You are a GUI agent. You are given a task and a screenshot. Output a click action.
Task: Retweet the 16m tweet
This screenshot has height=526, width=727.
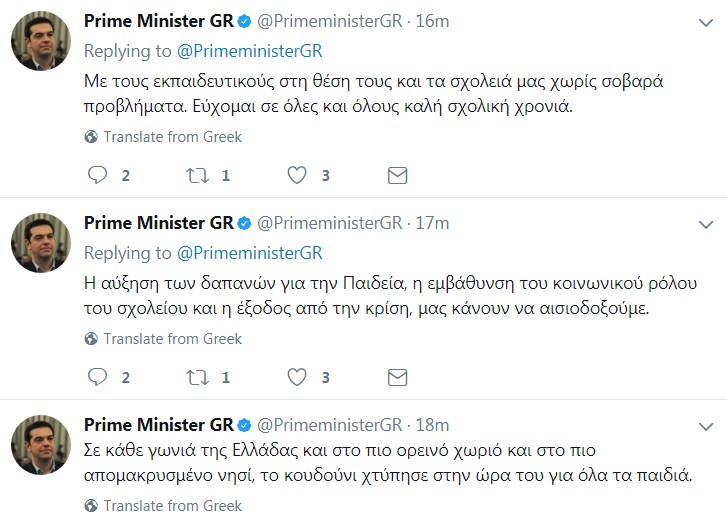click(x=196, y=175)
